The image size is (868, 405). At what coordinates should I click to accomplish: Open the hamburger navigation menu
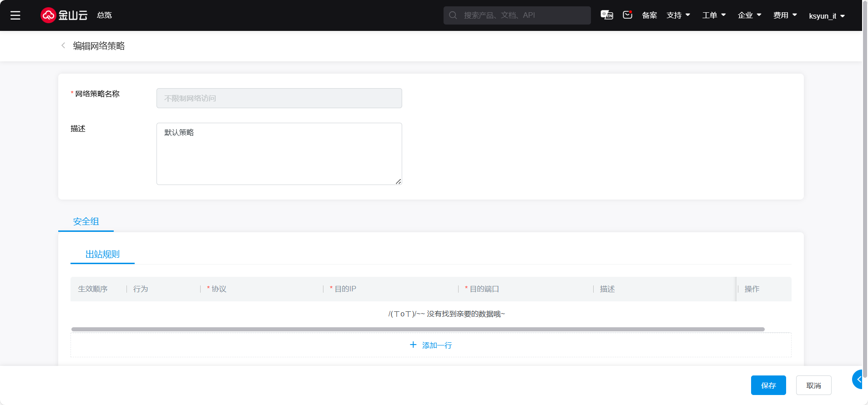pyautogui.click(x=15, y=15)
